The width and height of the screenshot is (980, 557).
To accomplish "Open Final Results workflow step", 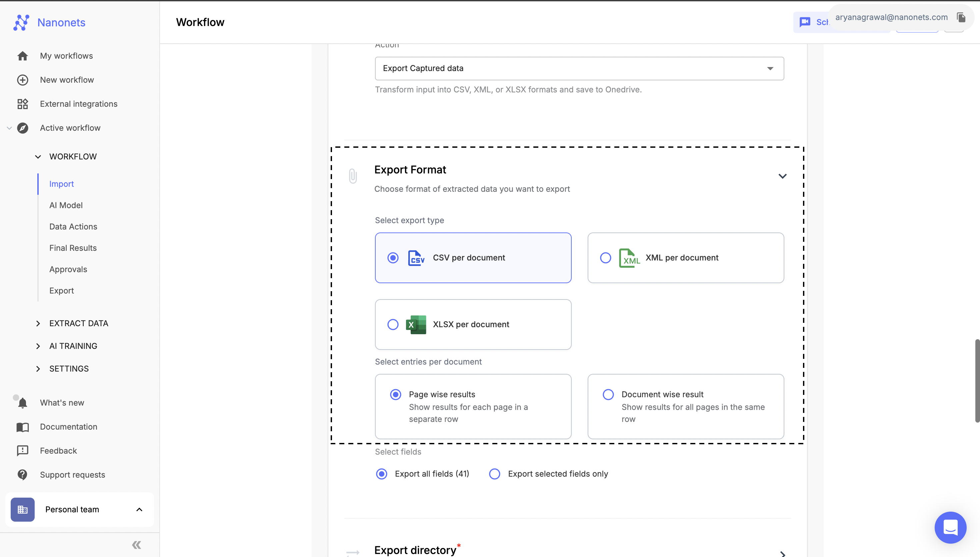I will pos(73,248).
